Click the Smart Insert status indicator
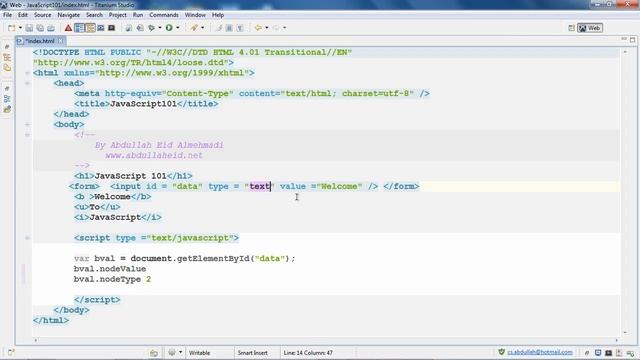Viewport: 640px width, 360px height. [x=252, y=353]
